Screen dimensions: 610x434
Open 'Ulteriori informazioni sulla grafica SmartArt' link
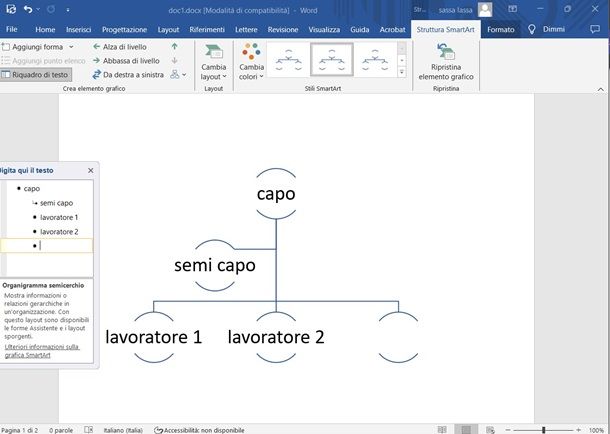click(x=42, y=351)
